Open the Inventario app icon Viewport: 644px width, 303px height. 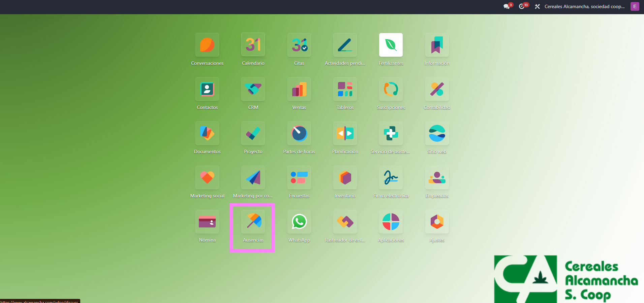pyautogui.click(x=345, y=177)
